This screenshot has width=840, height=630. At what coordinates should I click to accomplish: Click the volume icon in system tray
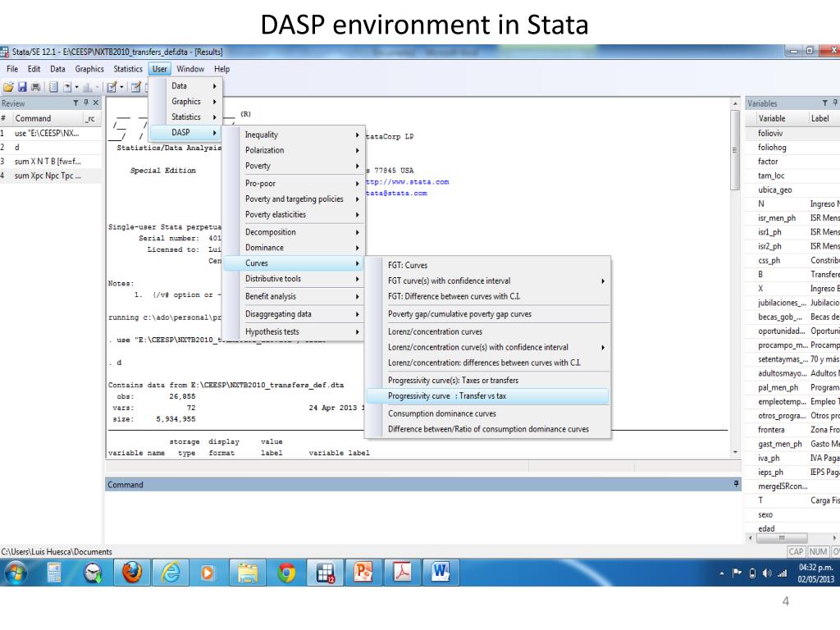click(767, 573)
